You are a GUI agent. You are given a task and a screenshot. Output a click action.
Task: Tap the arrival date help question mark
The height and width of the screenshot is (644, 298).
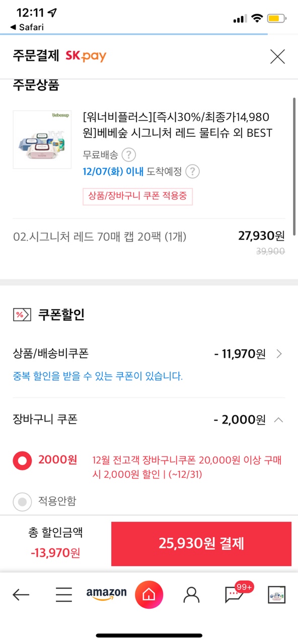192,172
